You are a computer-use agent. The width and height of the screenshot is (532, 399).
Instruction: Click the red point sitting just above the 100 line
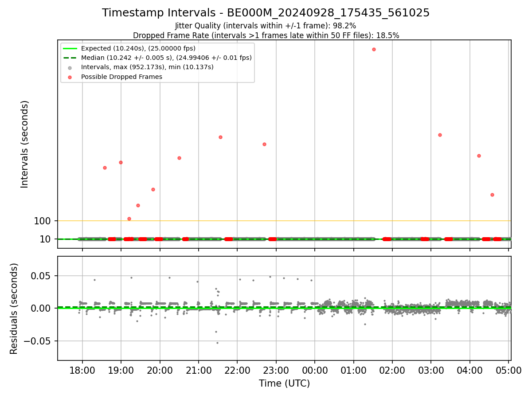[x=129, y=219]
